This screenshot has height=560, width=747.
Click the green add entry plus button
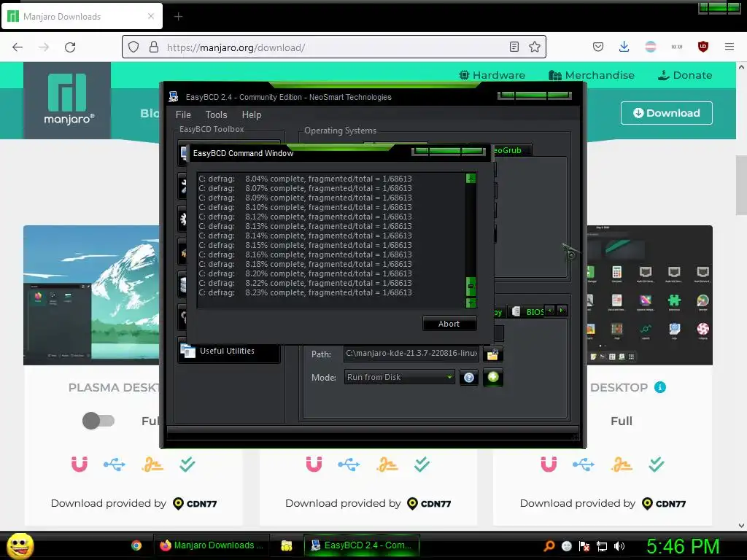[492, 377]
